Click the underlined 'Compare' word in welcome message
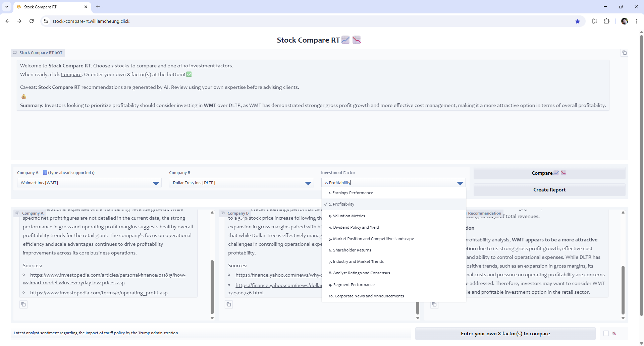 click(71, 74)
